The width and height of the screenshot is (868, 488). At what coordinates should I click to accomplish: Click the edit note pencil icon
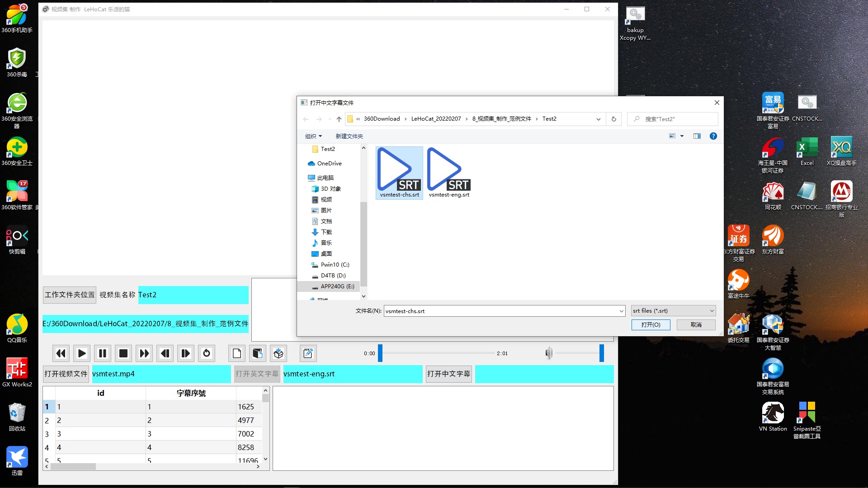click(x=308, y=353)
